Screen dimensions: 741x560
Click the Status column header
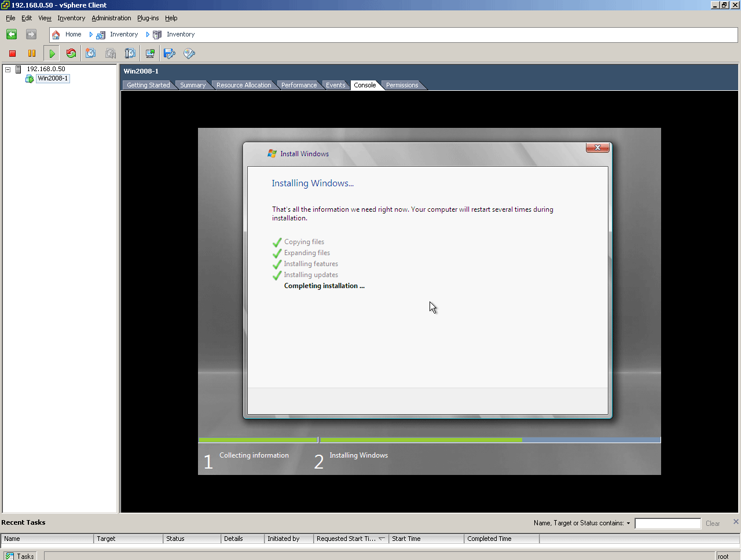[x=192, y=539]
